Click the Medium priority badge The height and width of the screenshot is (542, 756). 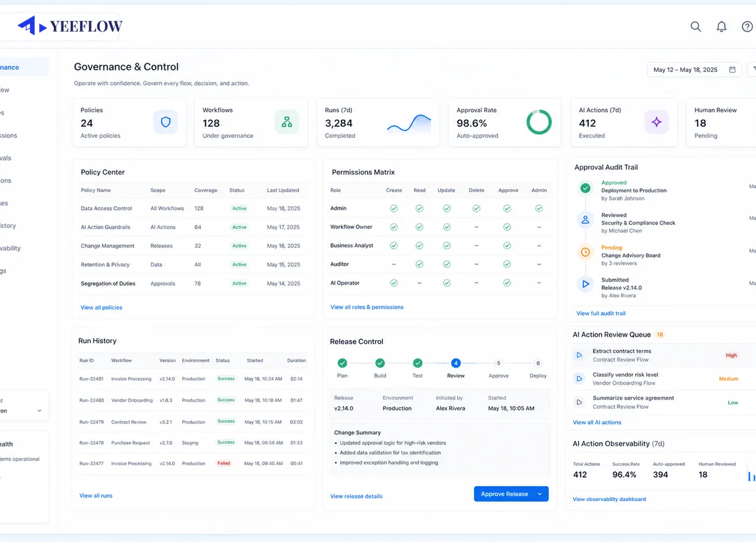point(729,379)
